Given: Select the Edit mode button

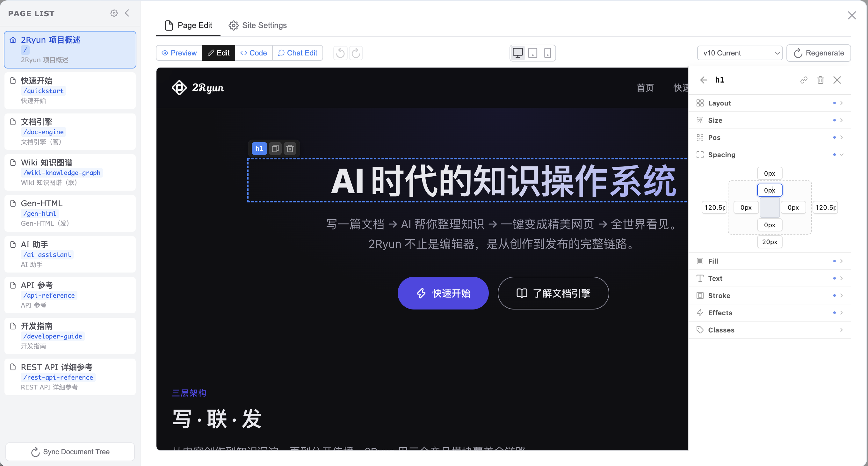Looking at the screenshot, I should [x=218, y=53].
